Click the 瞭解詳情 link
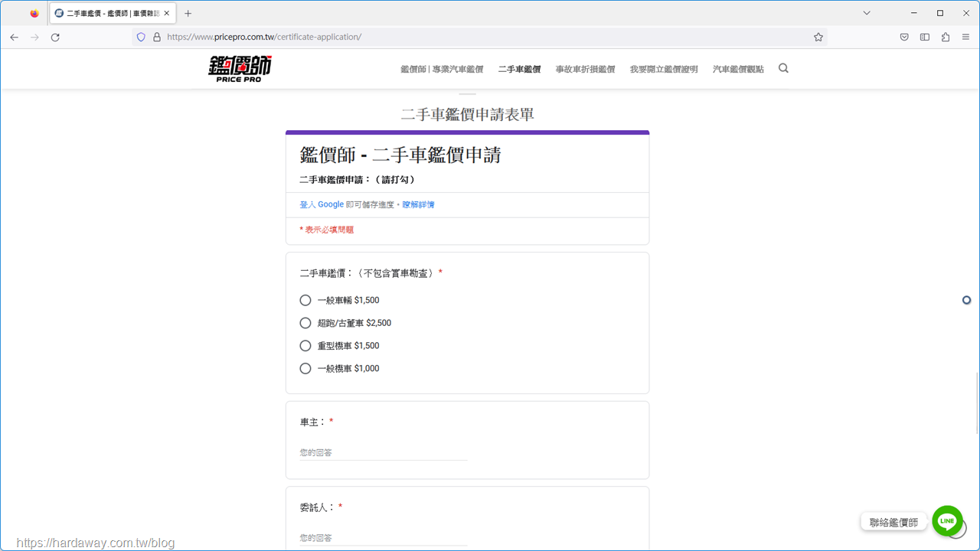This screenshot has height=551, width=980. click(x=418, y=205)
